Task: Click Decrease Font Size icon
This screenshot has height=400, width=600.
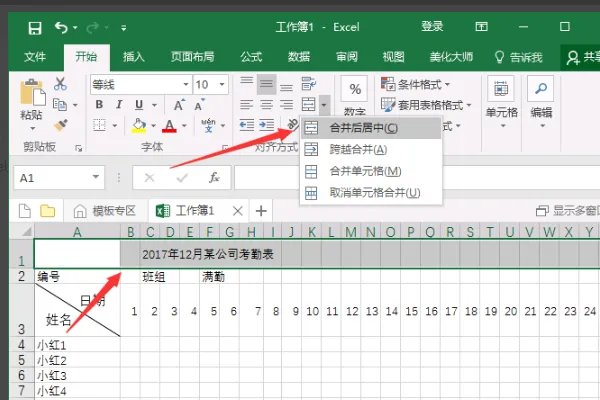Action: pyautogui.click(x=199, y=104)
